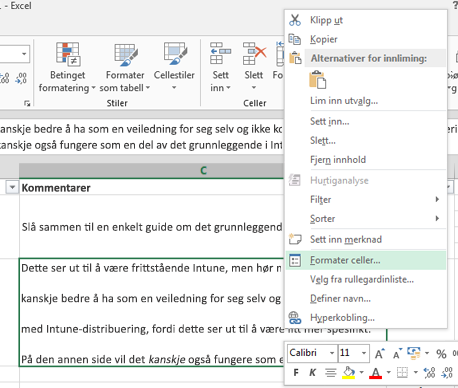Click the Klipp ut scissors icon

(x=295, y=20)
